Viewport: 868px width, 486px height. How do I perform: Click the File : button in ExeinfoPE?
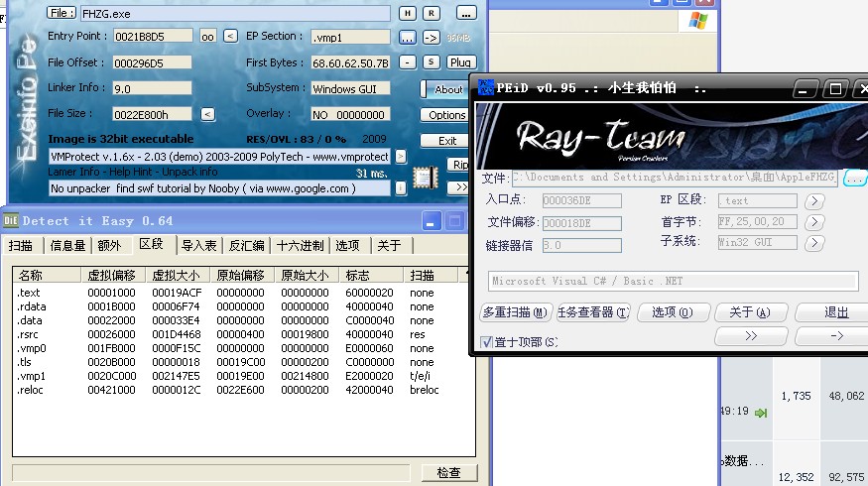pyautogui.click(x=61, y=13)
